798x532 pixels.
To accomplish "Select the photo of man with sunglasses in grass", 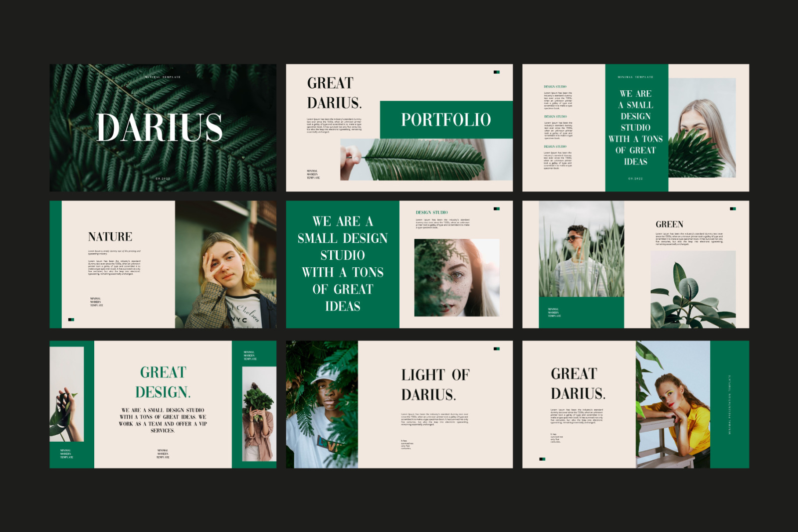I will coord(581,249).
